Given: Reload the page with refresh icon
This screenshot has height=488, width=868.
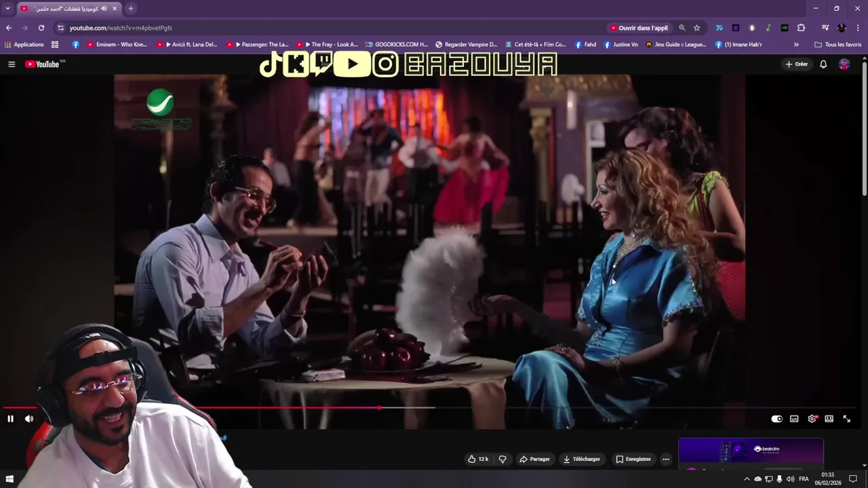Looking at the screenshot, I should point(41,28).
